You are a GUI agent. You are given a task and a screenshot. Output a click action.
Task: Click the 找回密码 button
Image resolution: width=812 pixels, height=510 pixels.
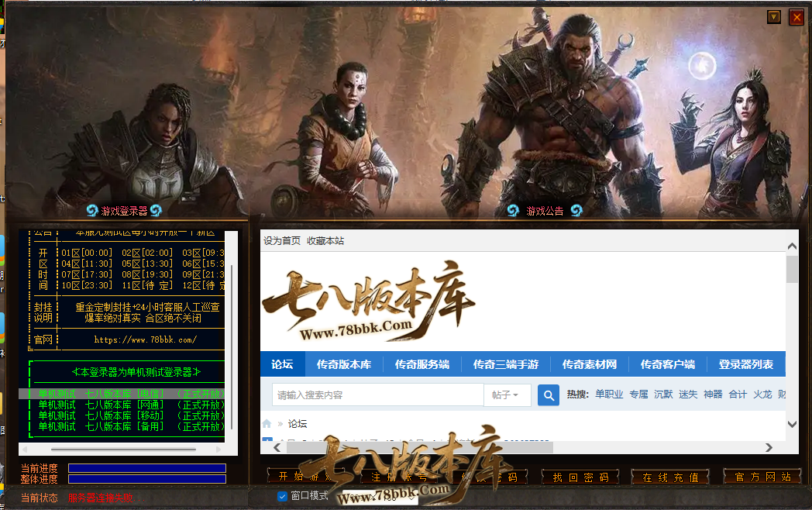click(580, 477)
